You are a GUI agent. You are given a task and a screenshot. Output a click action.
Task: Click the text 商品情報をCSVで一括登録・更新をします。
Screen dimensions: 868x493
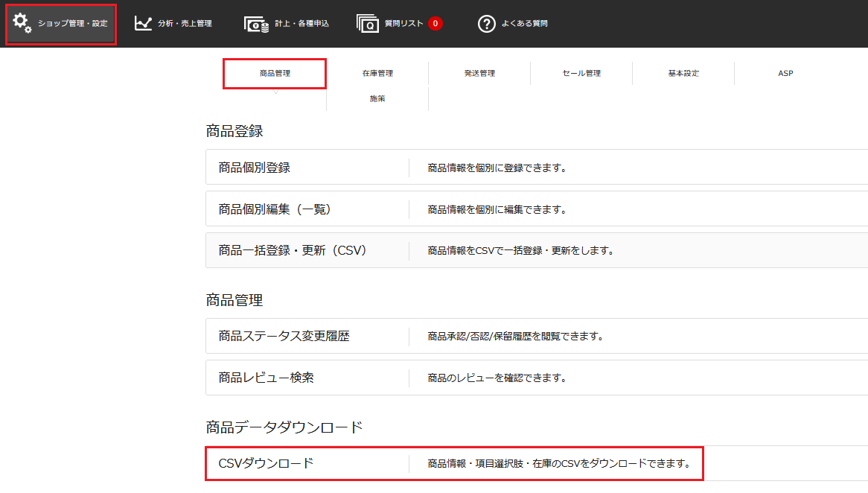tap(521, 251)
